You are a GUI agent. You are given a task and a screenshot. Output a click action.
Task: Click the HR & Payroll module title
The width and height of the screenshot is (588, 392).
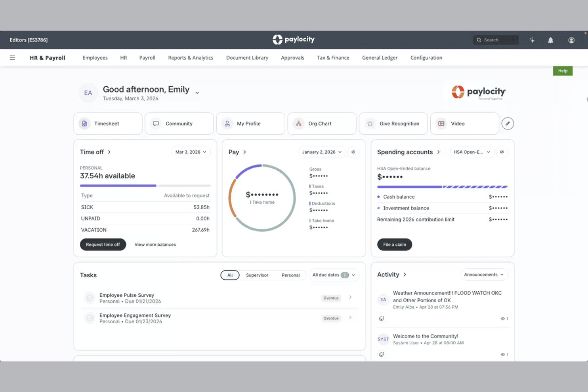[x=48, y=58]
